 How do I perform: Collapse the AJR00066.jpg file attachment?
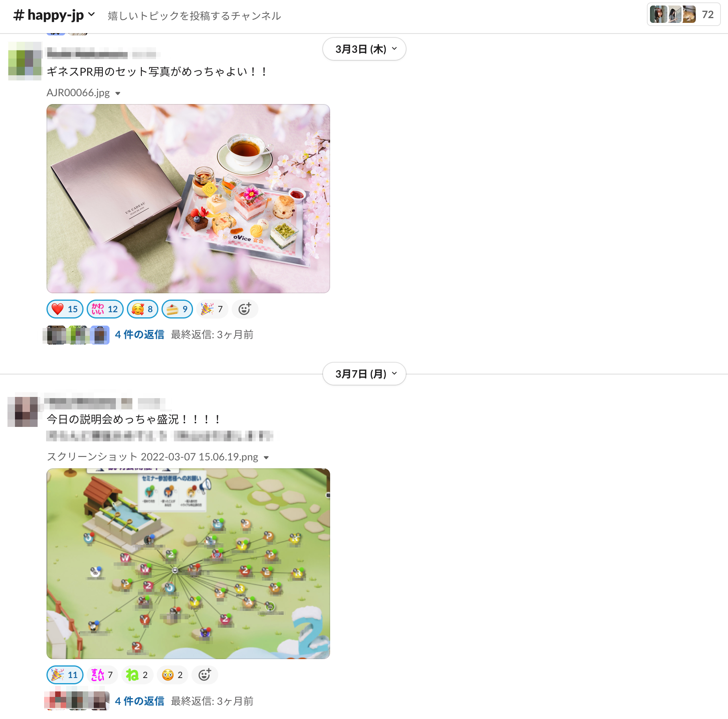[118, 93]
